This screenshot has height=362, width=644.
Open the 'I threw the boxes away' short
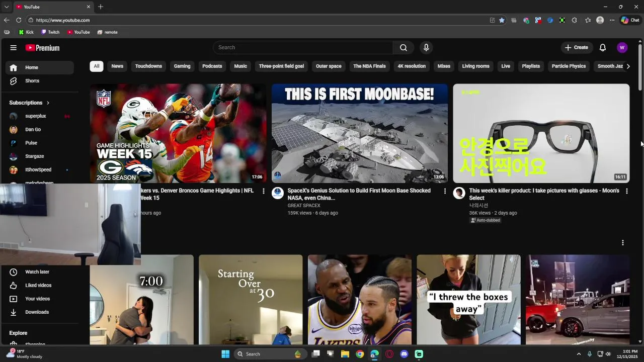[x=468, y=300]
